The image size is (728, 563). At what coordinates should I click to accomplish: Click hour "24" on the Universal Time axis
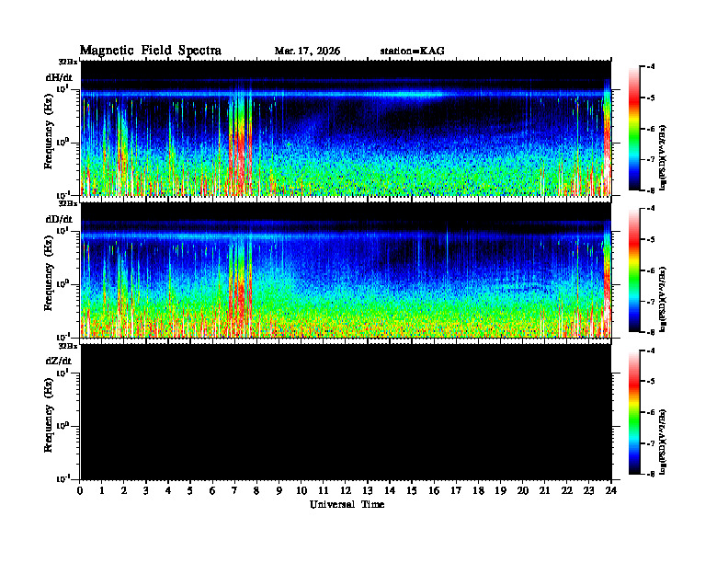611,491
